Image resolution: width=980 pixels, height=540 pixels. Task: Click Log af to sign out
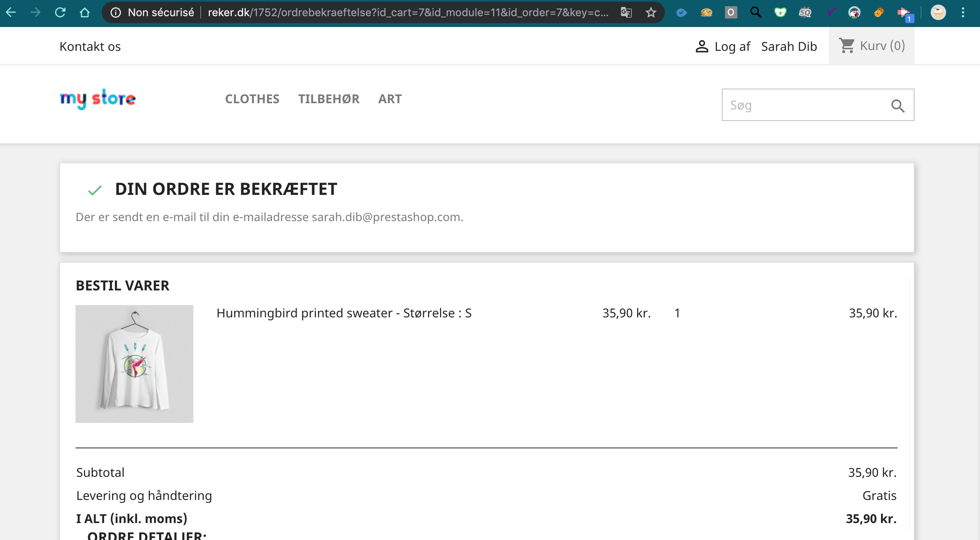point(732,47)
